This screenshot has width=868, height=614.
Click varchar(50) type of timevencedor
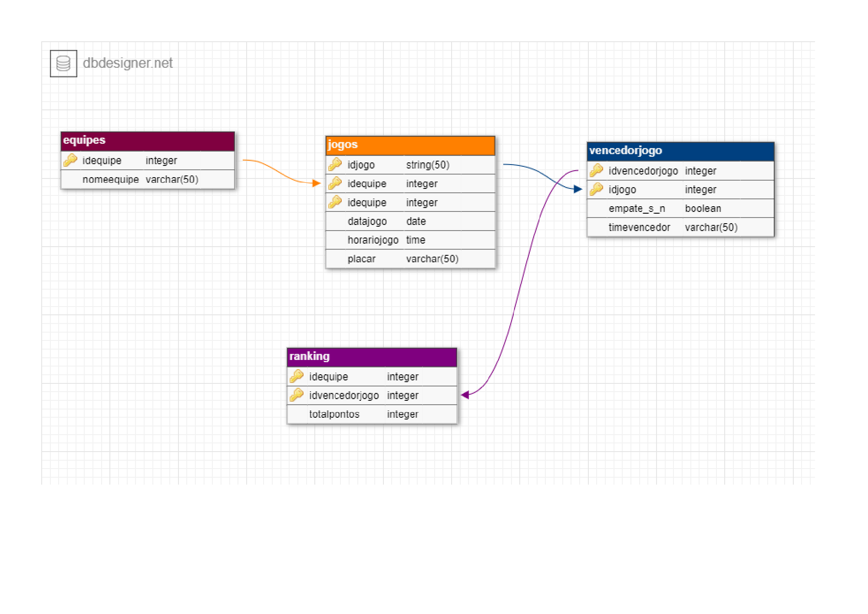point(711,227)
